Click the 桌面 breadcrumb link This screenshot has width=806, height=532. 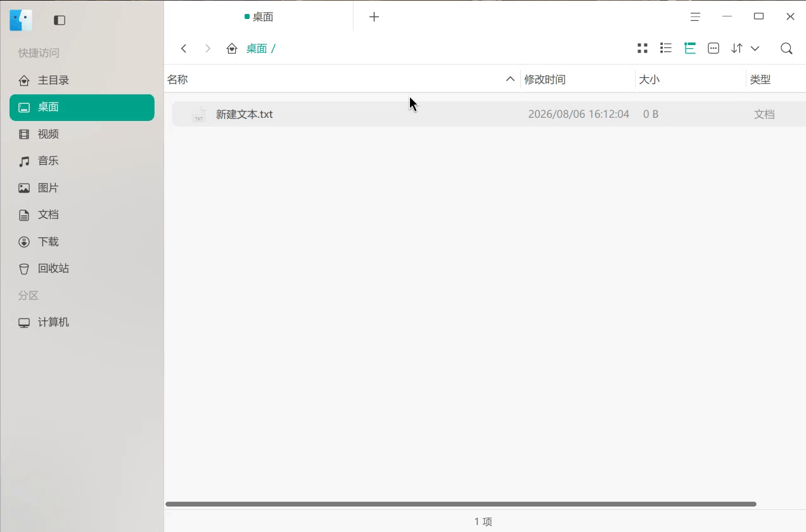[x=257, y=49]
